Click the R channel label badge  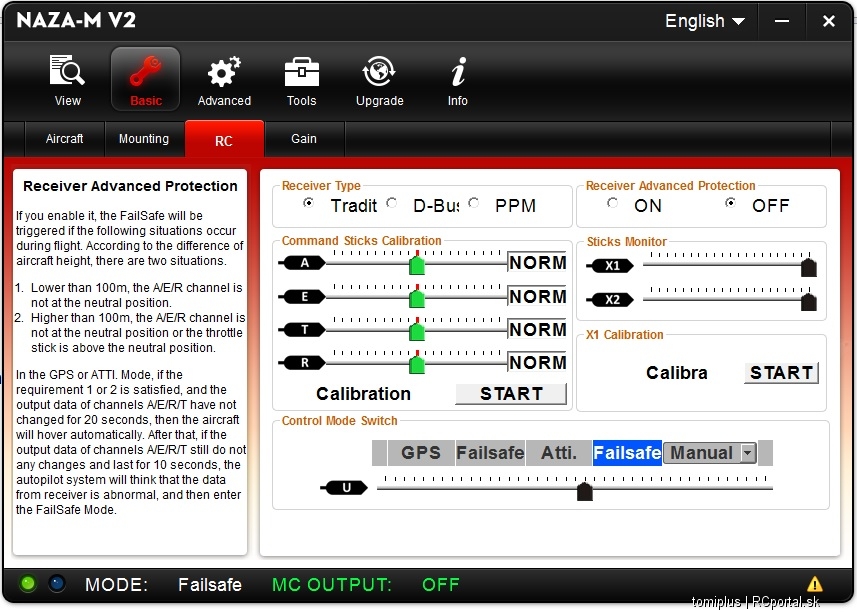tap(303, 362)
